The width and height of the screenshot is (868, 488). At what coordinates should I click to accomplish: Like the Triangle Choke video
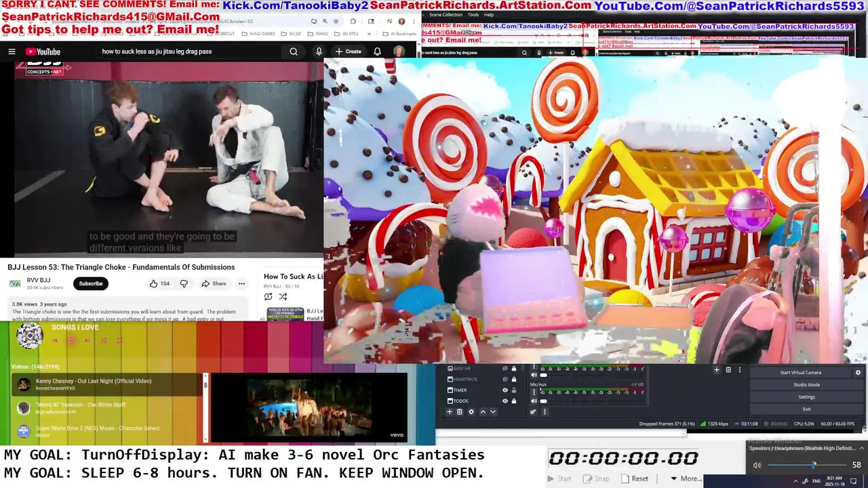pos(159,283)
